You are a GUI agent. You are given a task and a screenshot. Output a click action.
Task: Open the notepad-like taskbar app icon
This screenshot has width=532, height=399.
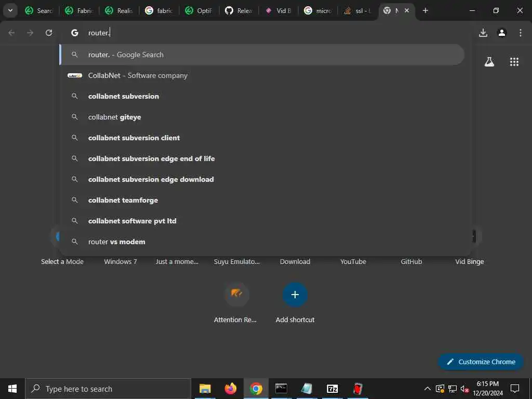[307, 389]
